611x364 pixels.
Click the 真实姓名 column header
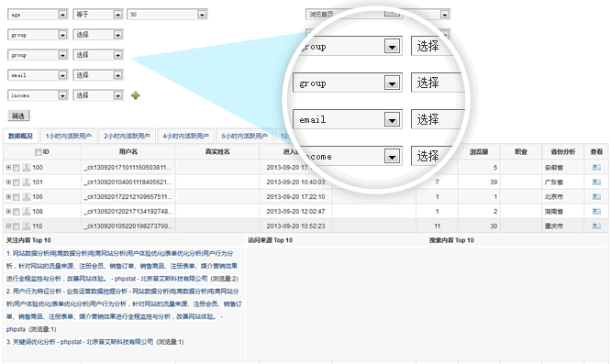[x=217, y=152]
